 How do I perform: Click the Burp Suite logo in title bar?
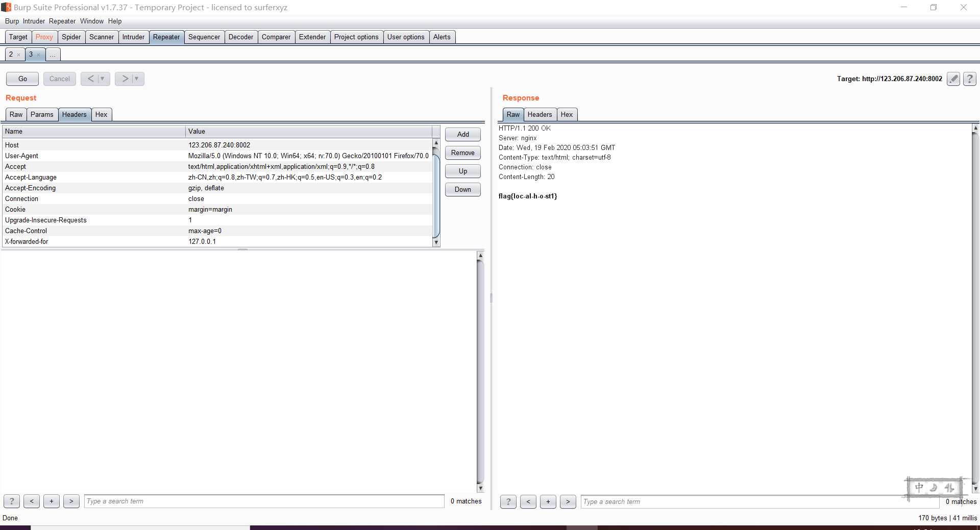pos(6,7)
